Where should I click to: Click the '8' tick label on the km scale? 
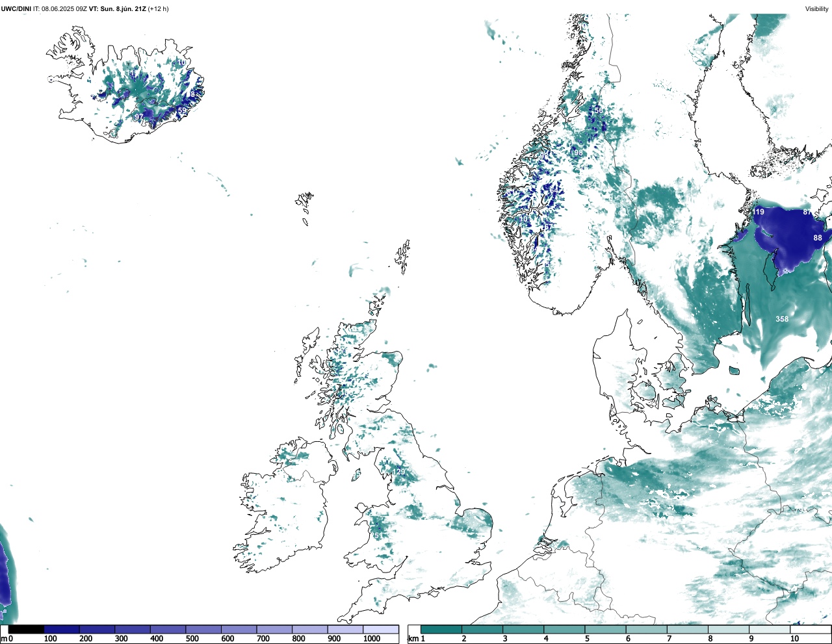pos(710,639)
